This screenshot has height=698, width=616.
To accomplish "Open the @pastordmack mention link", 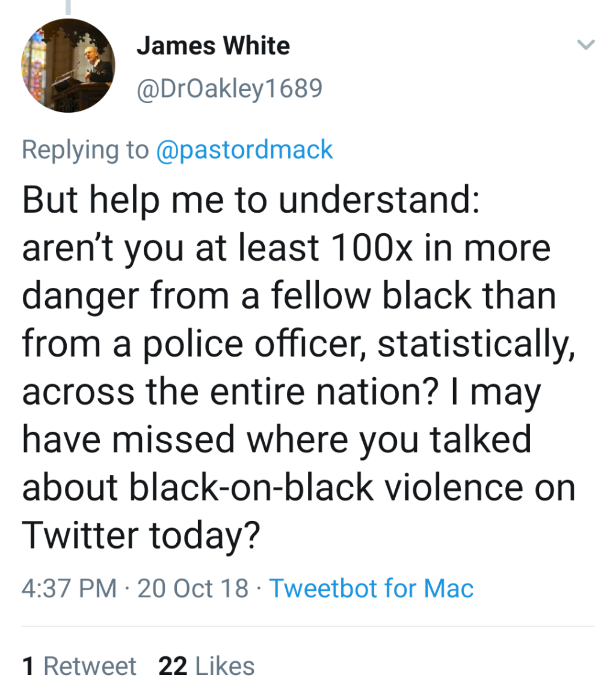I will click(244, 150).
